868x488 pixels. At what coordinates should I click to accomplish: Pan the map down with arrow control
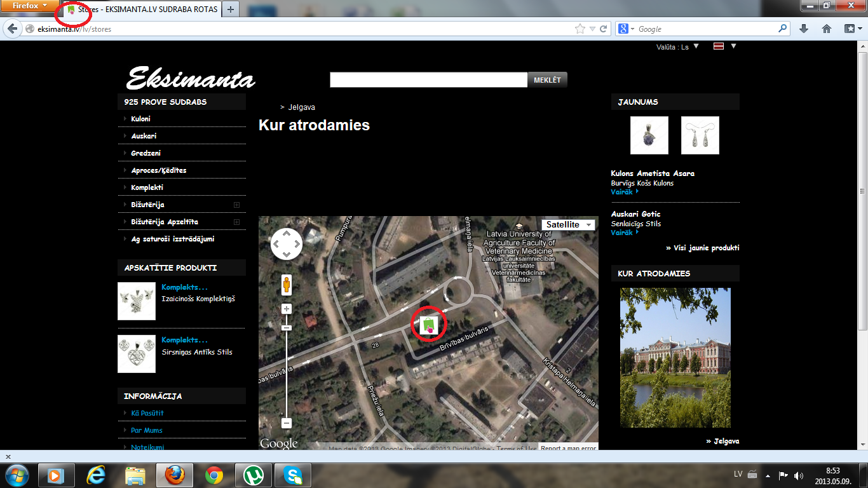point(287,254)
